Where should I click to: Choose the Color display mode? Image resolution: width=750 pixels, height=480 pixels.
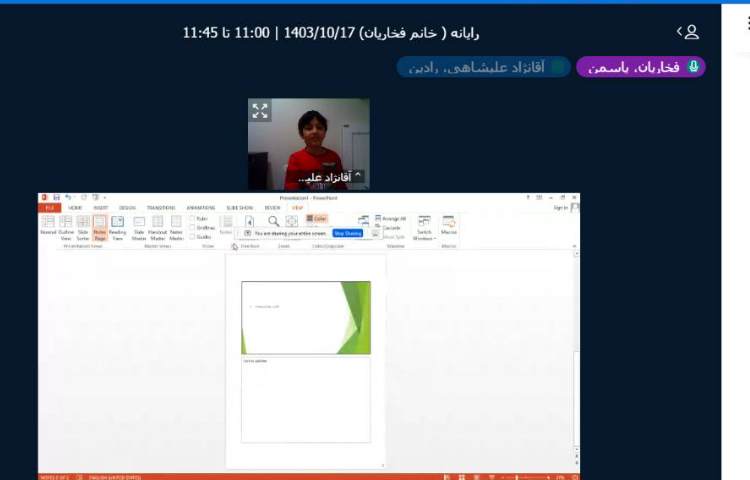click(317, 218)
